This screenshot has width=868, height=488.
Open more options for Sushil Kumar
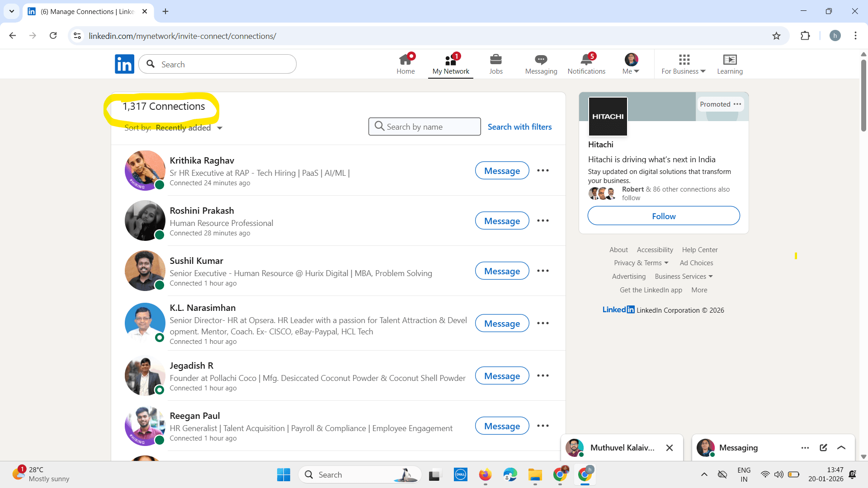(x=542, y=271)
